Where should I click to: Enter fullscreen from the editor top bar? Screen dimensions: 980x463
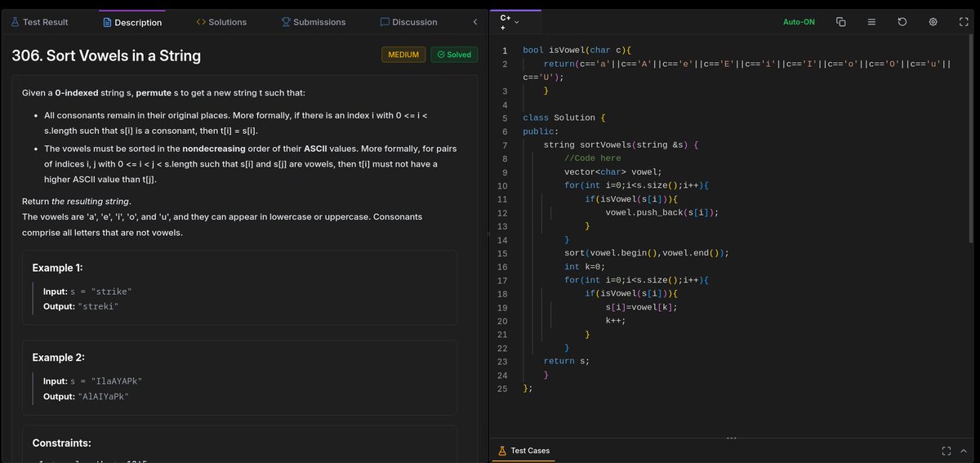(x=964, y=22)
